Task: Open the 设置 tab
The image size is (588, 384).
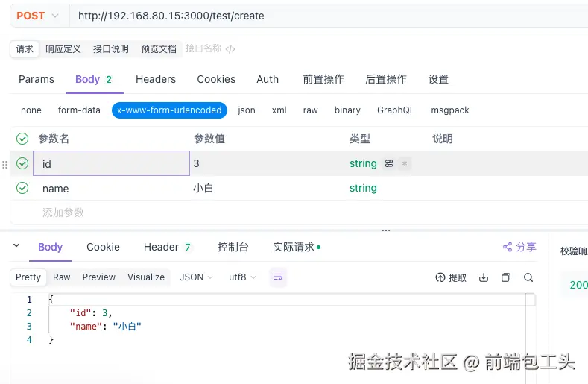Action: [438, 79]
